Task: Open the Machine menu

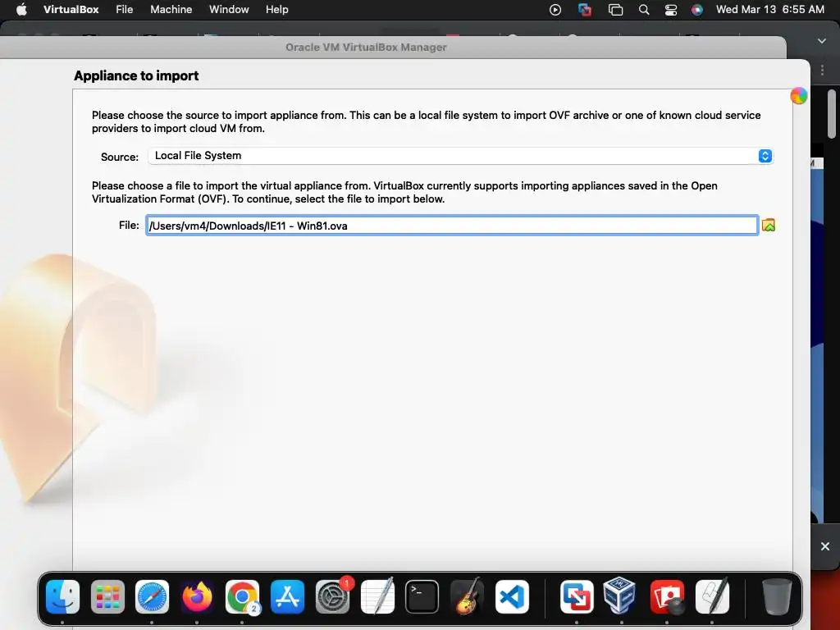Action: click(x=171, y=10)
